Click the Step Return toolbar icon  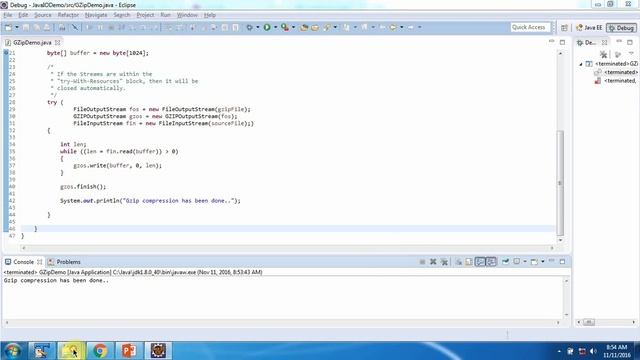[x=154, y=27]
